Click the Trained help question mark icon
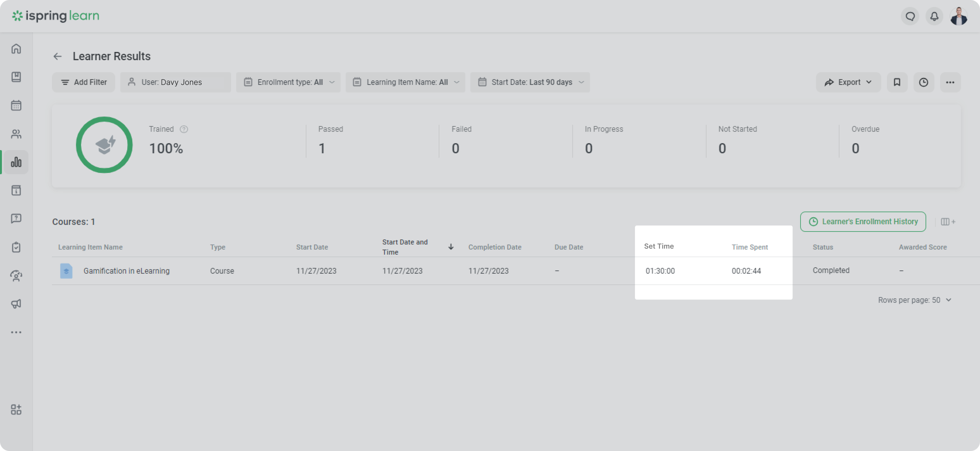 point(184,129)
